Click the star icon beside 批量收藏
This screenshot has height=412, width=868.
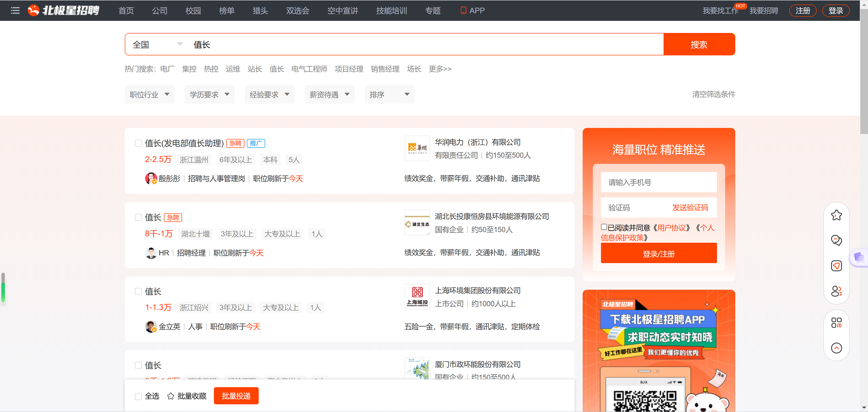click(171, 396)
